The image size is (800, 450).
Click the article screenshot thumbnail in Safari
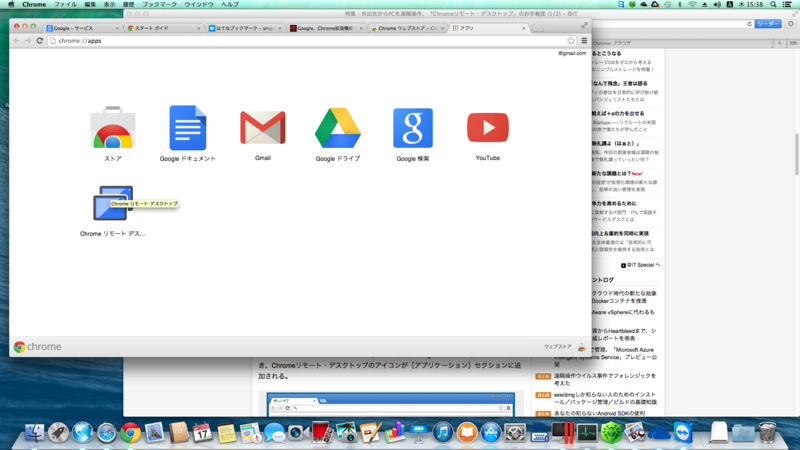pos(390,404)
